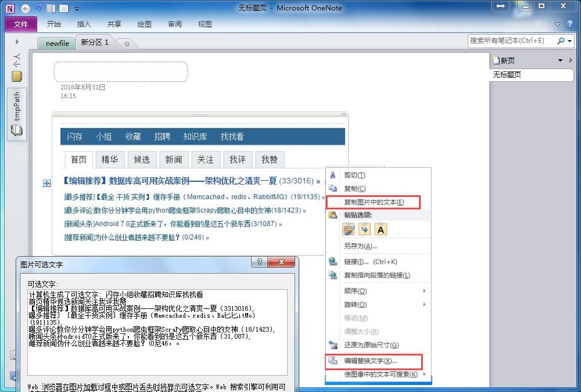Collapse the page tabs pane chevron
This screenshot has height=392, width=581.
click(571, 60)
